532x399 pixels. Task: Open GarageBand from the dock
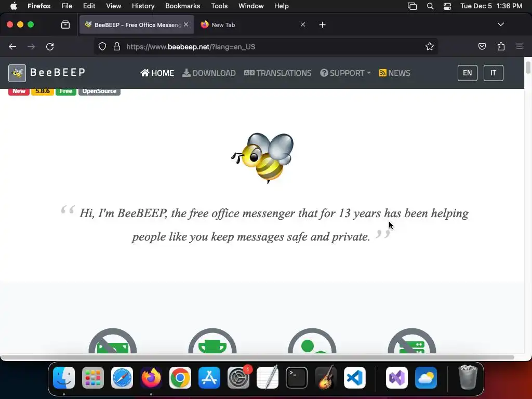pos(326,378)
